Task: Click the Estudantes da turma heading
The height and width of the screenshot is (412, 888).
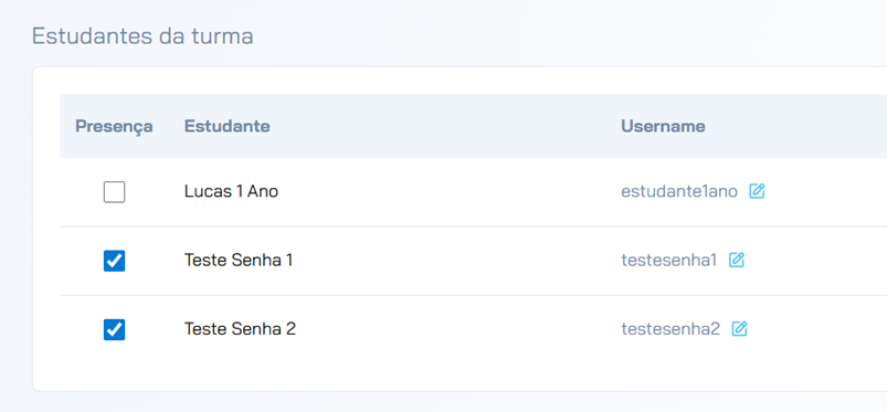Action: [x=142, y=37]
